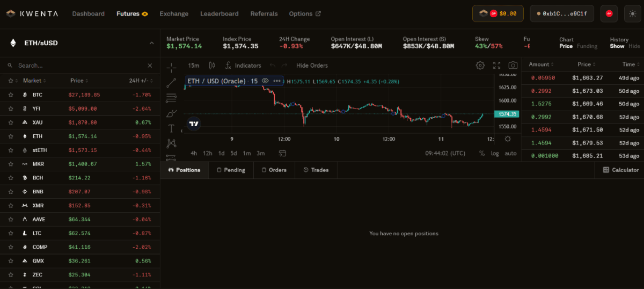
Task: Open chart settings gear
Action: click(480, 66)
